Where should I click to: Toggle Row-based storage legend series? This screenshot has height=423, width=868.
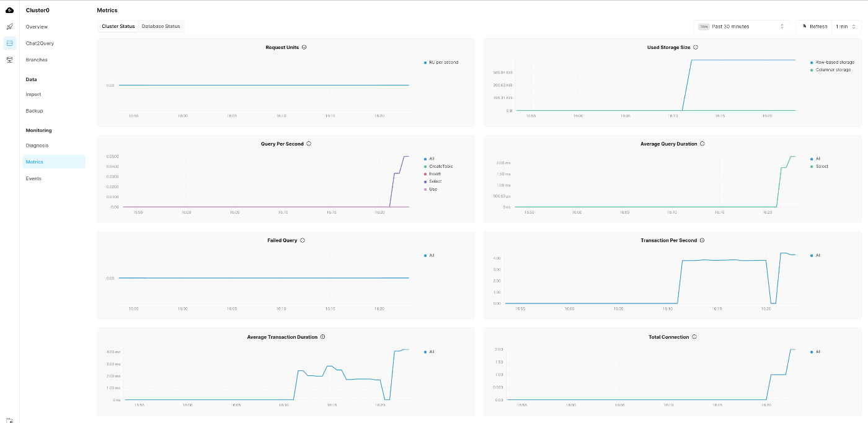coord(832,63)
